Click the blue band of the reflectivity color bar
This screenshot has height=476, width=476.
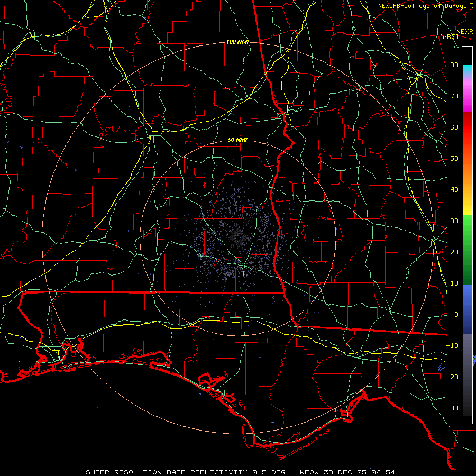(x=467, y=309)
